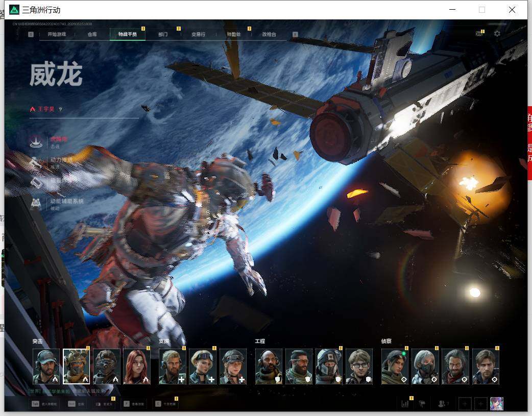Open the friends list icon

[x=443, y=404]
